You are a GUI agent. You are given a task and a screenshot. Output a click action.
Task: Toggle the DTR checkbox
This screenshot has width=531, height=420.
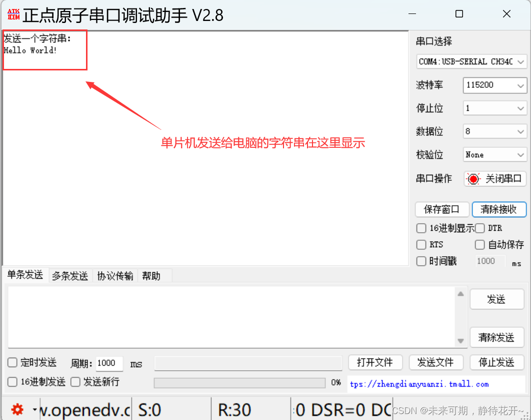tap(479, 228)
